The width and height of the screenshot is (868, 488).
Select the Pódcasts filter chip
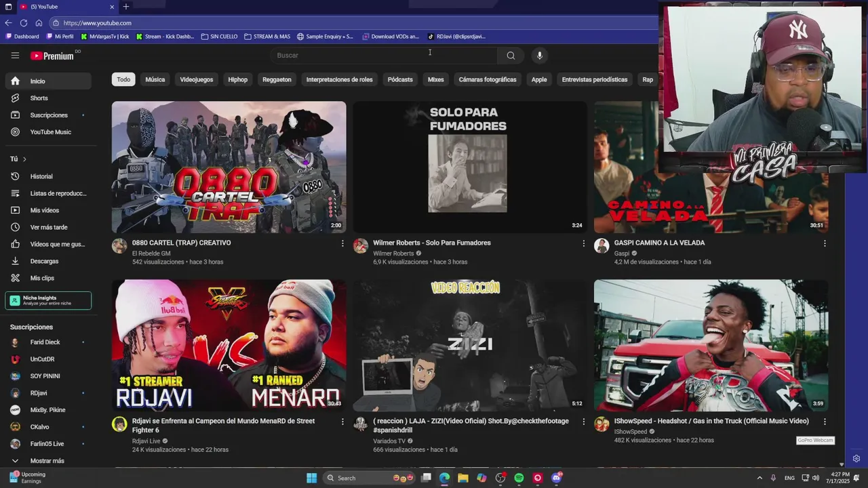[x=400, y=79]
